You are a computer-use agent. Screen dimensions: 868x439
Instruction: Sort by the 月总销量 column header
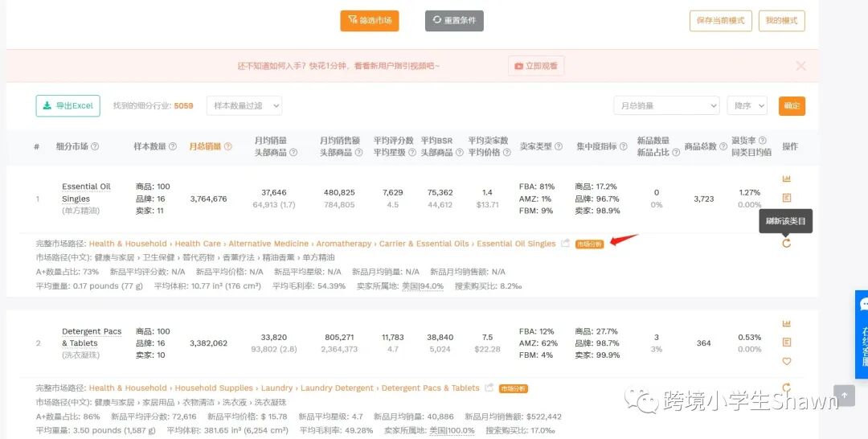point(206,146)
